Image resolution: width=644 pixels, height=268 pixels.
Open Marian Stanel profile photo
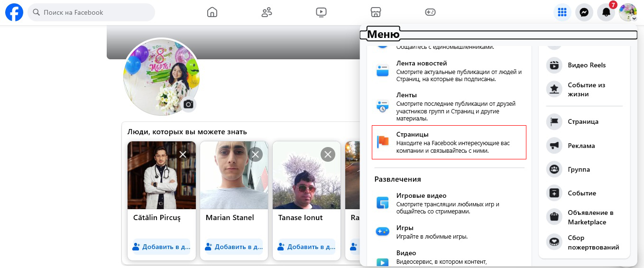pyautogui.click(x=234, y=175)
